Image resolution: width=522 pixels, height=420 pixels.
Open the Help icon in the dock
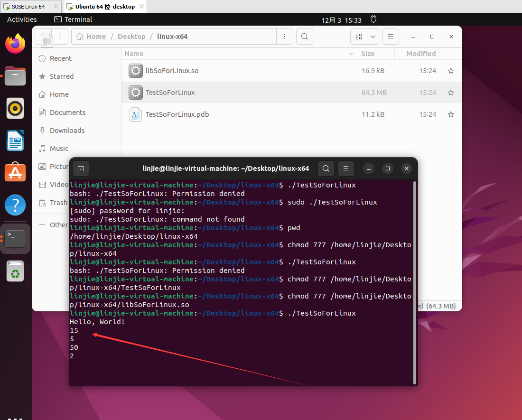[15, 205]
